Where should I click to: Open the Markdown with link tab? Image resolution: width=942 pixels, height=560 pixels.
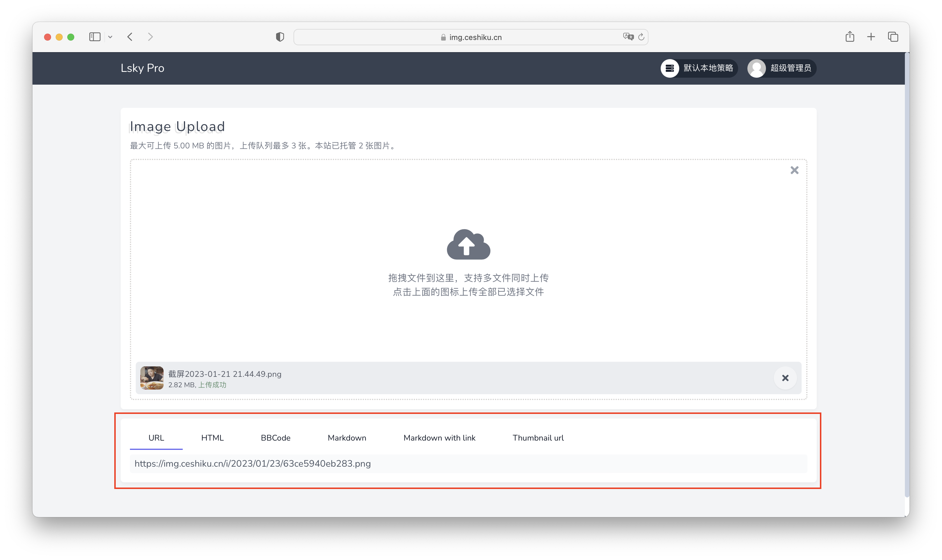[439, 438]
